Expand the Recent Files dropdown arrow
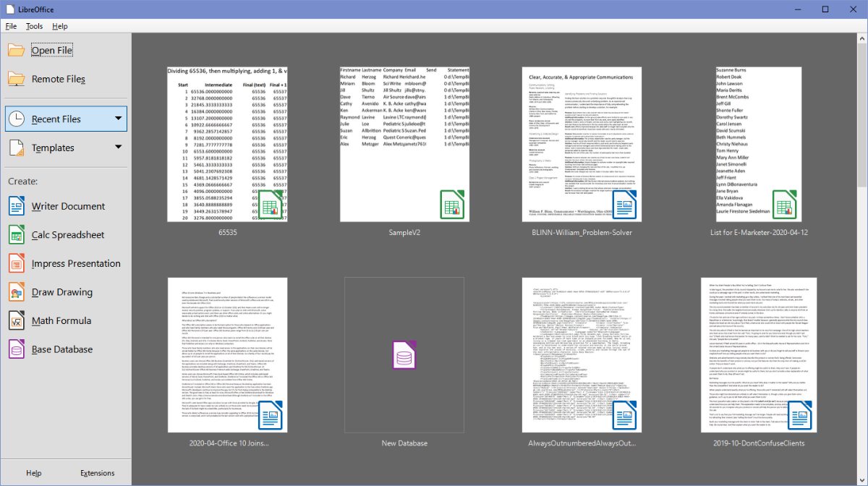868x486 pixels. 118,119
